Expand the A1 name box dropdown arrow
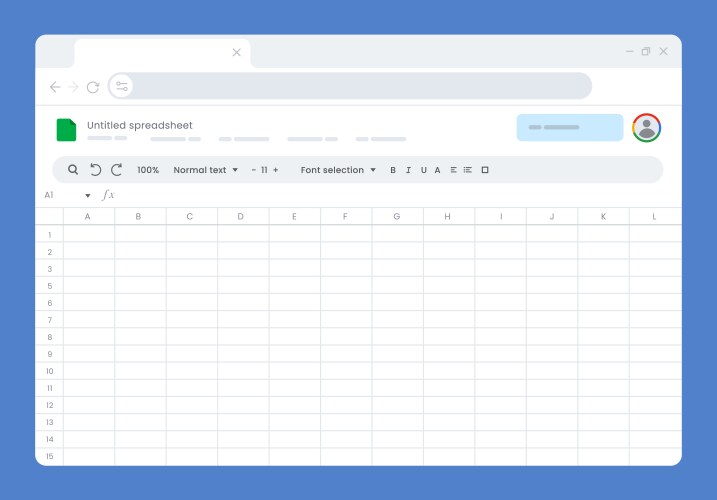 (88, 196)
